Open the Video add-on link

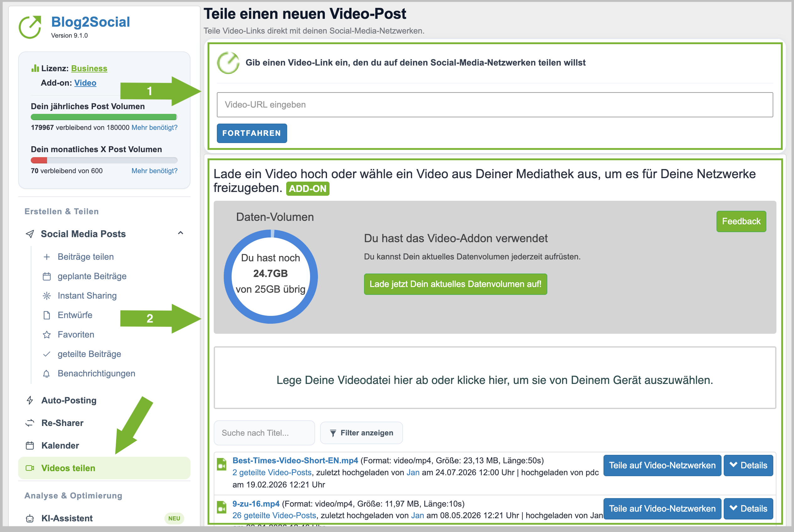(85, 83)
